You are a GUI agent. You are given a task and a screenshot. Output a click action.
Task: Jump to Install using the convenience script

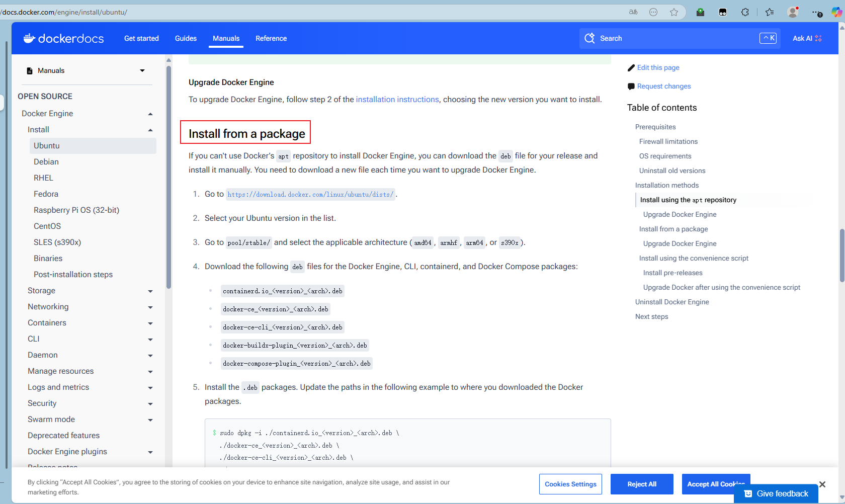(694, 259)
